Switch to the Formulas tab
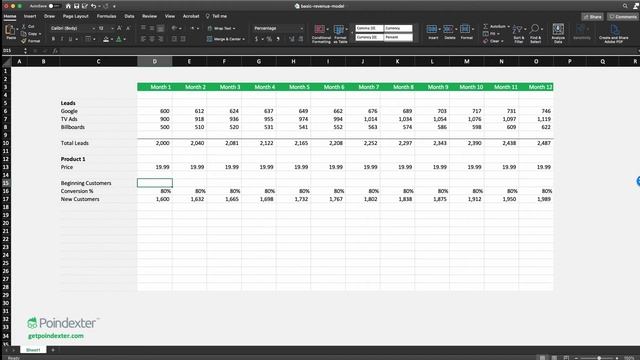The width and height of the screenshot is (640, 360). (x=106, y=16)
